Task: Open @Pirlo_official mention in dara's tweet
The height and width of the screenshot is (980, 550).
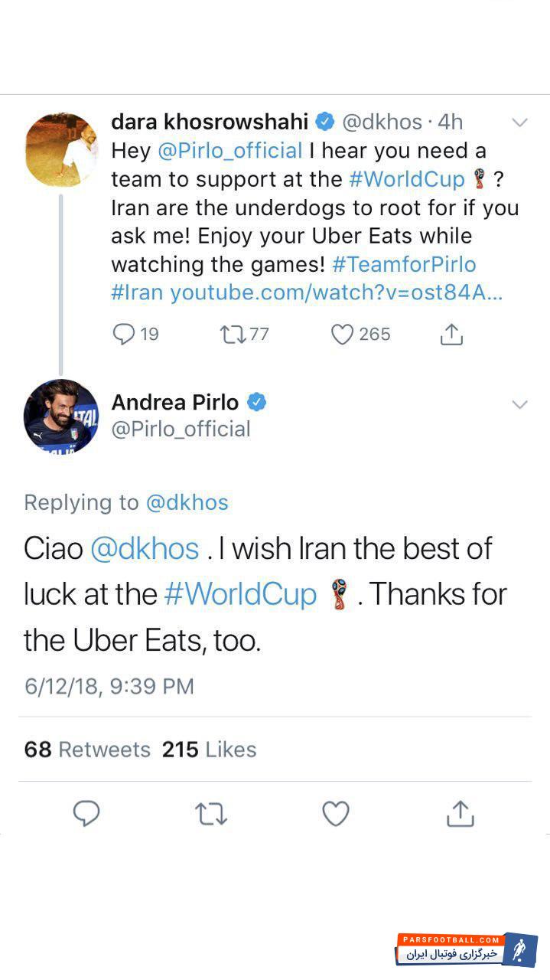Action: coord(230,151)
